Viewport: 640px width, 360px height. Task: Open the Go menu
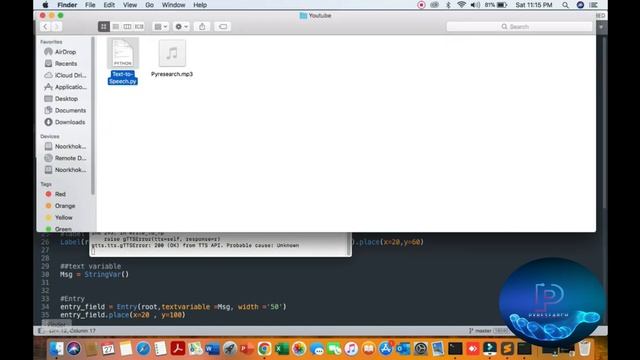149,5
